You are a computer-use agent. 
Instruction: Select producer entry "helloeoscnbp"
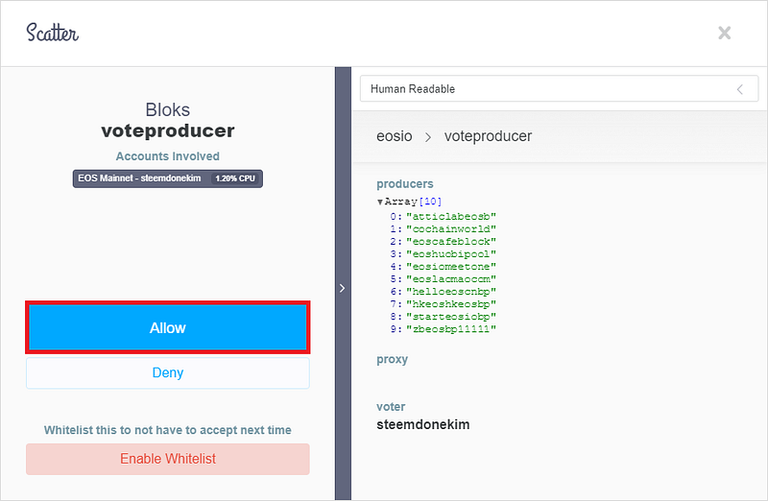[x=451, y=291]
